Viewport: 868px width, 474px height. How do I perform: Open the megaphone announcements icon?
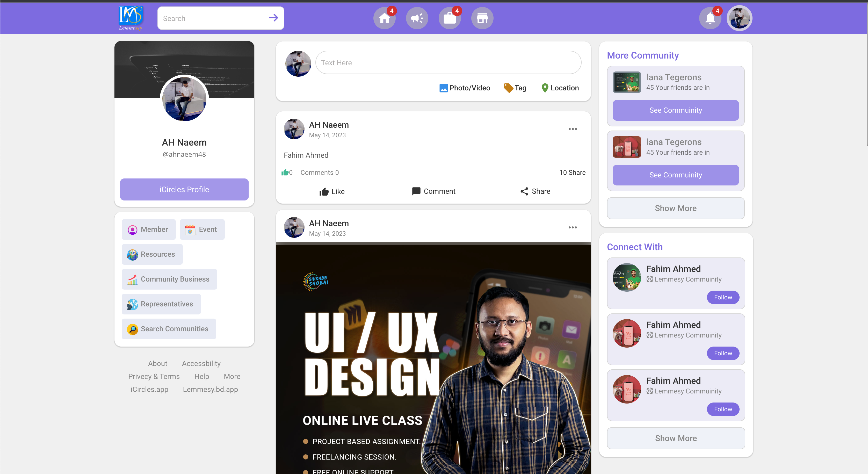click(x=417, y=18)
